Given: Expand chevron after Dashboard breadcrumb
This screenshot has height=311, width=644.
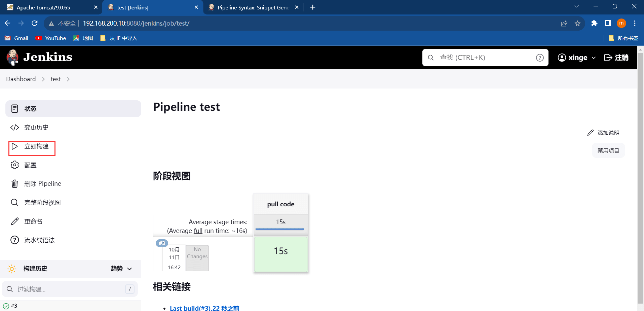Looking at the screenshot, I should click(43, 79).
